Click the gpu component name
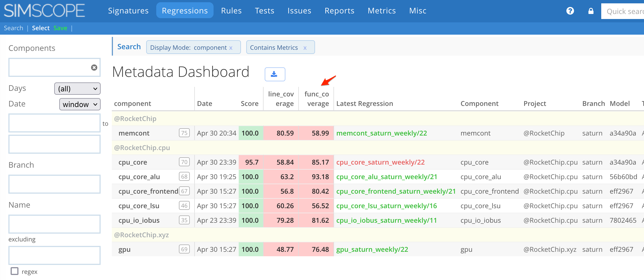This screenshot has height=280, width=644. tap(124, 250)
